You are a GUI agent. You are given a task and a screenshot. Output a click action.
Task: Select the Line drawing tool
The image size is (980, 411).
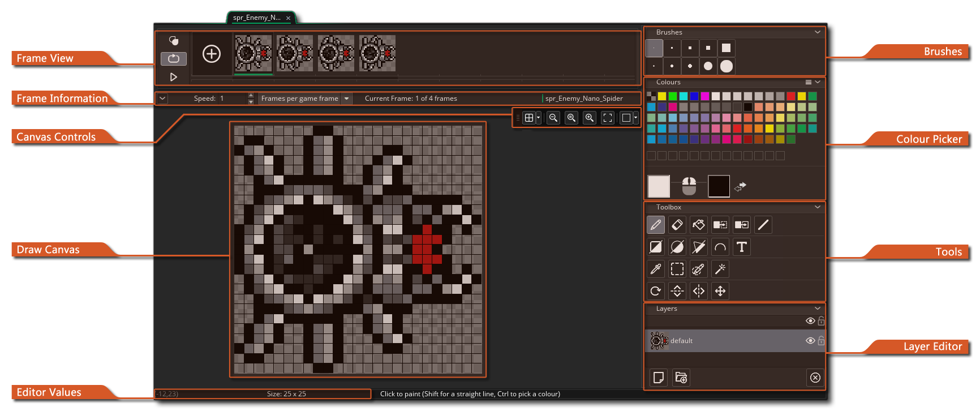point(763,225)
